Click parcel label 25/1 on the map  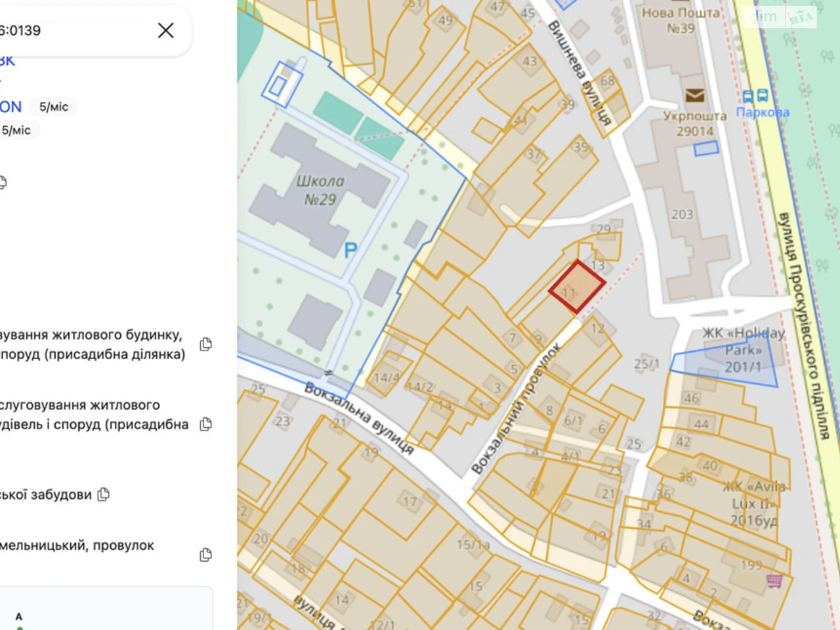[x=646, y=364]
